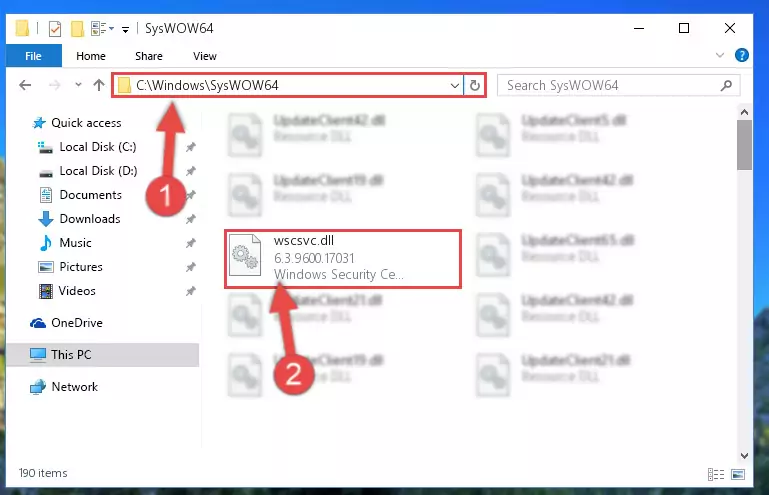Click the OneDrive cloud icon

pos(38,323)
